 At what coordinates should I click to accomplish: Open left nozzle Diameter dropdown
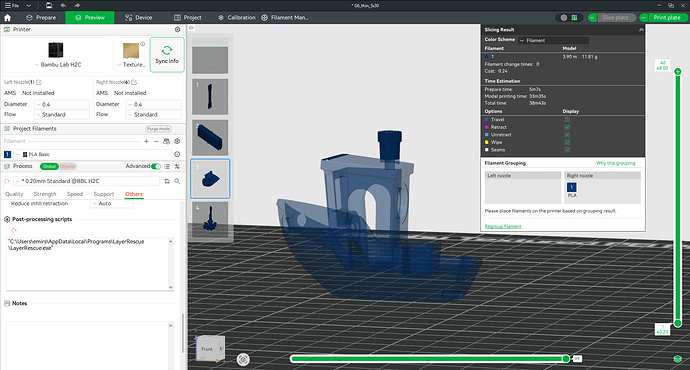click(62, 104)
